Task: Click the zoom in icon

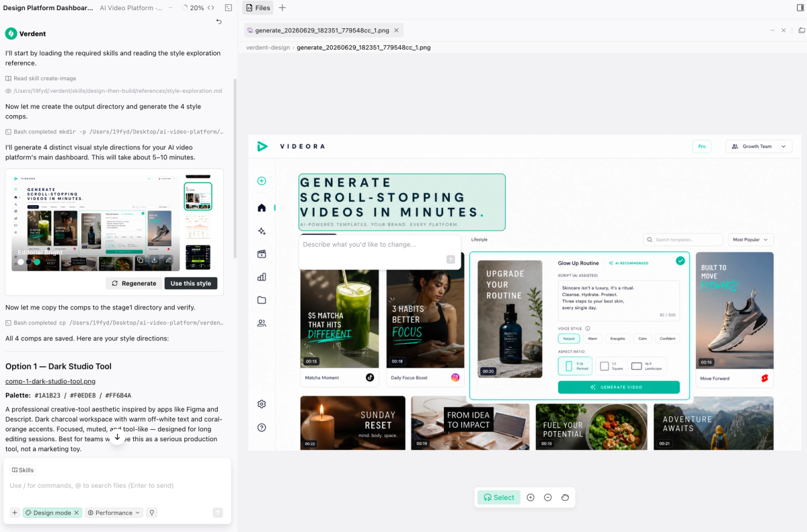Action: pyautogui.click(x=531, y=498)
